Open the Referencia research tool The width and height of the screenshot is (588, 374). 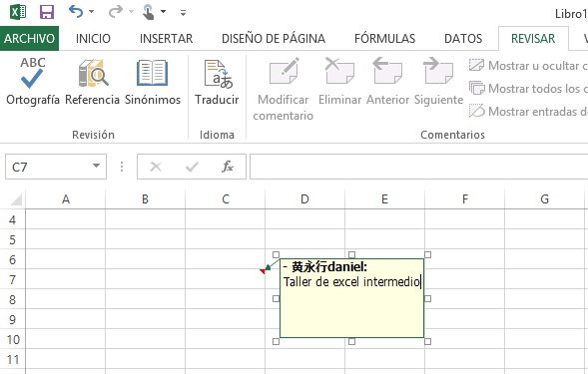(92, 82)
